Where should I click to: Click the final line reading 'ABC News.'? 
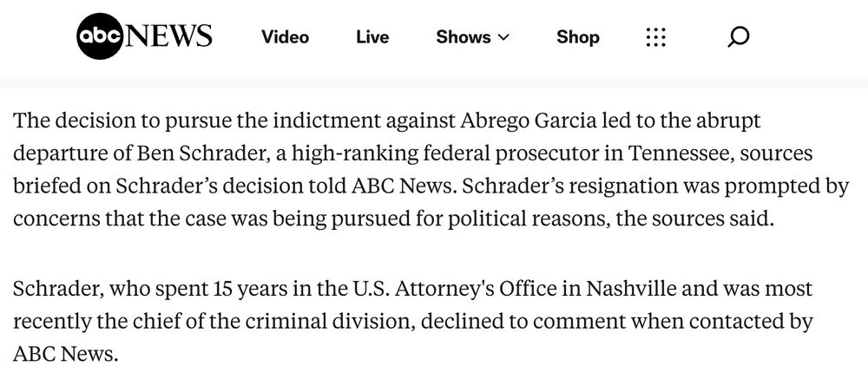[65, 355]
